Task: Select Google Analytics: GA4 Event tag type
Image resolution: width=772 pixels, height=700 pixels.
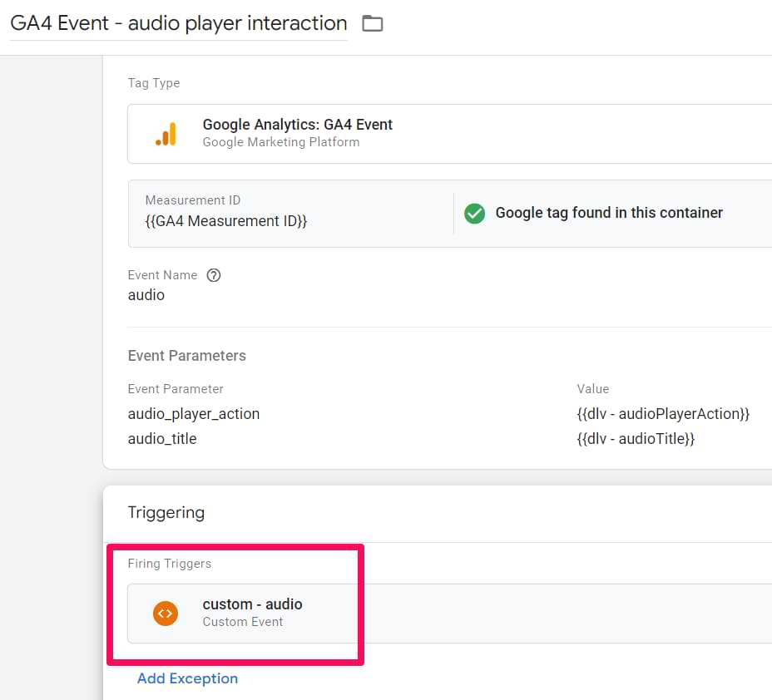Action: [449, 134]
